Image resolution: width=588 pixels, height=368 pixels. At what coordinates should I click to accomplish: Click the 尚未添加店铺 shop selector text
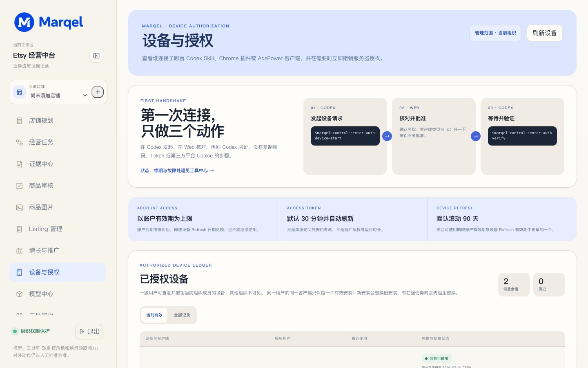(45, 95)
